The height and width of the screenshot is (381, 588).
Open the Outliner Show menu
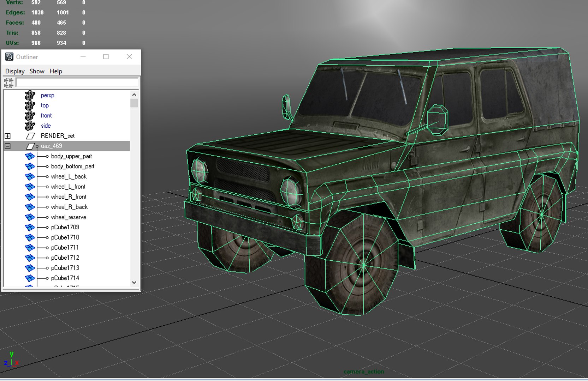click(x=37, y=71)
